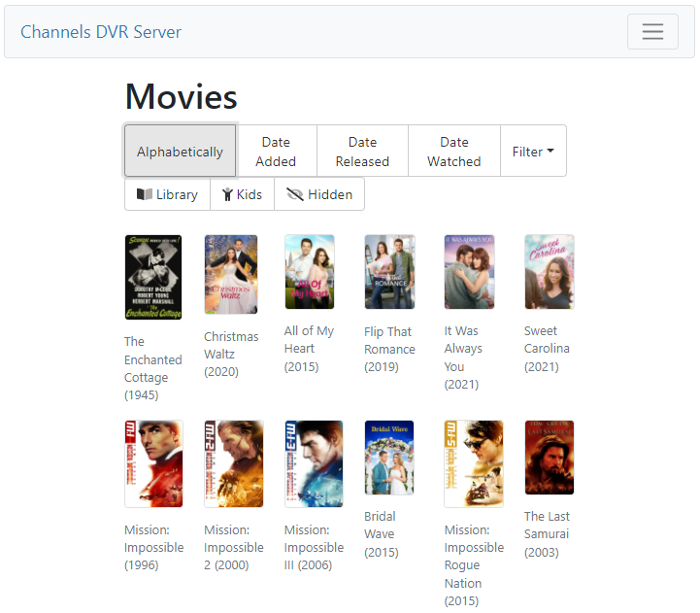Screen dimensions: 700x613
Task: Sort movies by Date Watched
Action: tap(453, 152)
